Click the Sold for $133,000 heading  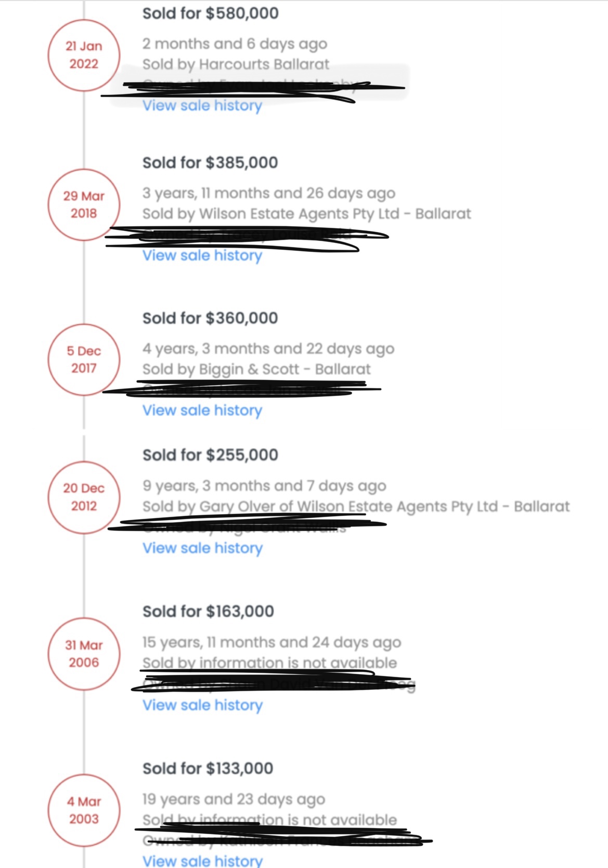pos(208,768)
